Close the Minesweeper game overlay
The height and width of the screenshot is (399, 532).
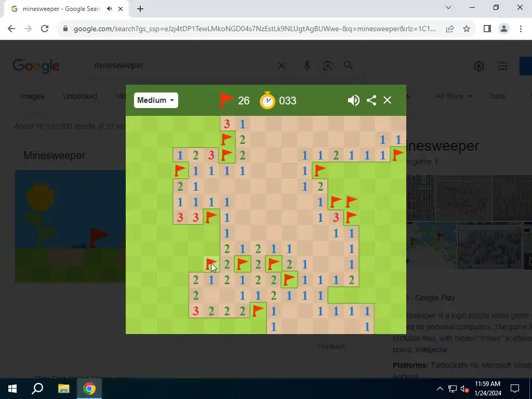coord(387,100)
